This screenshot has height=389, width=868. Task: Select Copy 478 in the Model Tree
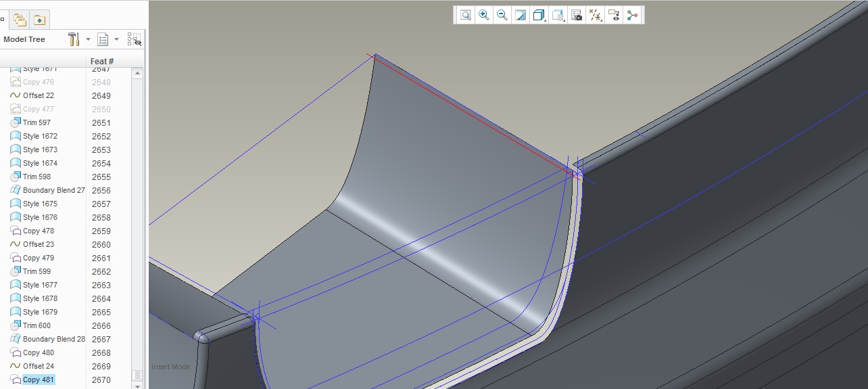click(x=39, y=231)
